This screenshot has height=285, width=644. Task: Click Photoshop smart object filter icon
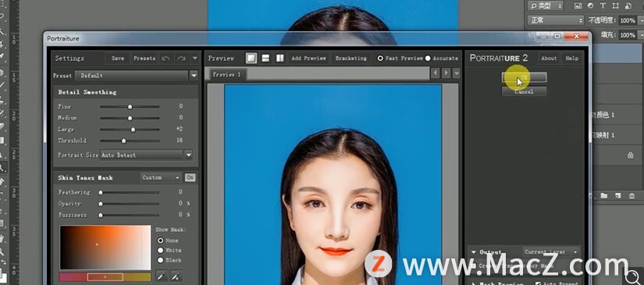coord(627,5)
